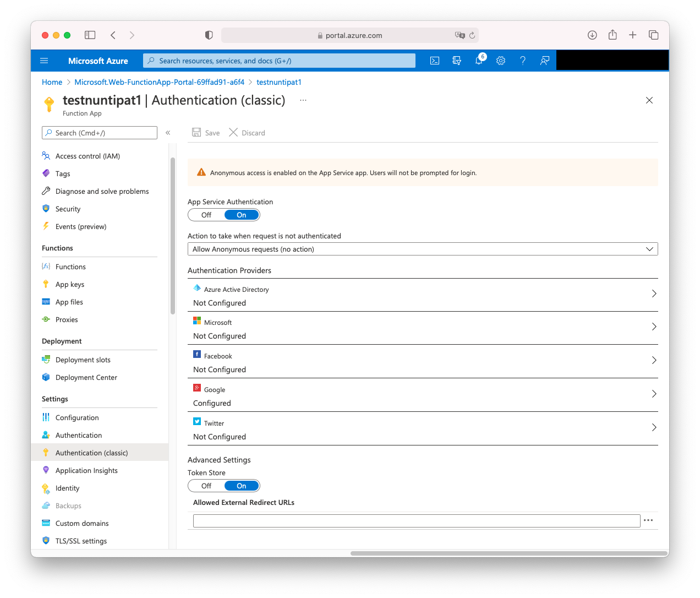Click the Security shield icon in sidebar
The width and height of the screenshot is (700, 598).
[46, 209]
